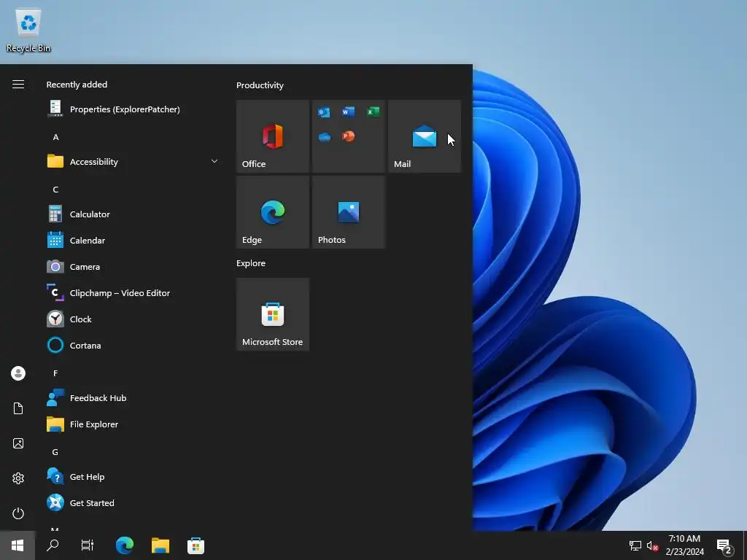This screenshot has height=560, width=747.
Task: Open Settings gear in Start sidebar
Action: pos(18,478)
